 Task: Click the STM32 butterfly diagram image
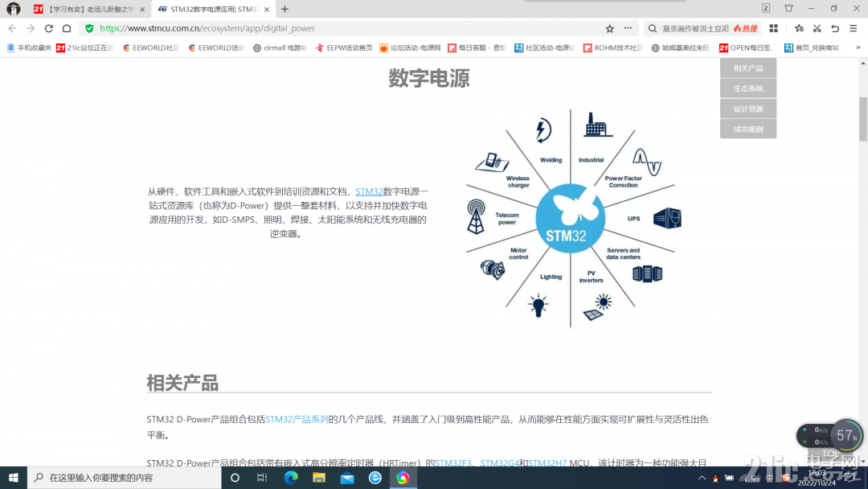tap(570, 218)
